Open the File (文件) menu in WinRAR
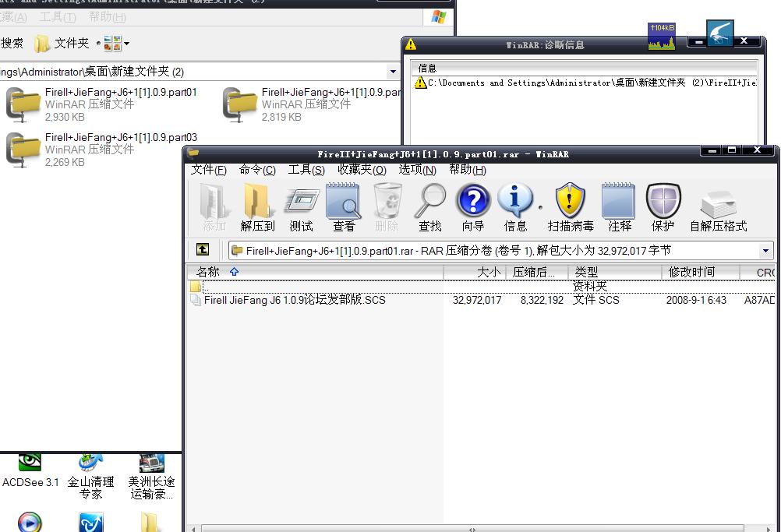This screenshot has width=781, height=532. [x=209, y=170]
